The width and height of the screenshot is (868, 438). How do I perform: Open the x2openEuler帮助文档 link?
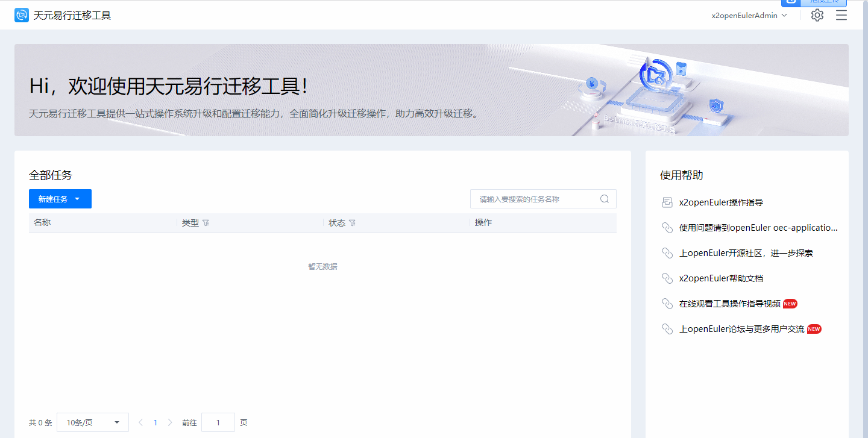(721, 278)
